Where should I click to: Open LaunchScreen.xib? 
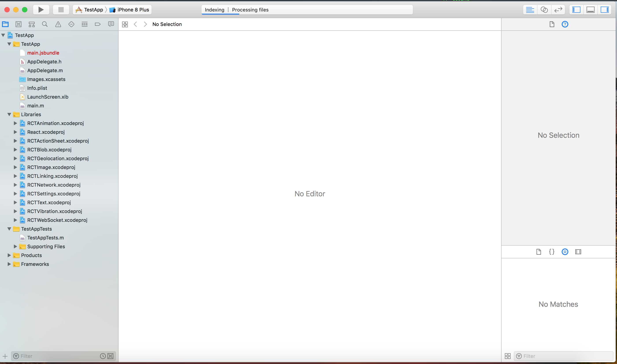pyautogui.click(x=48, y=97)
